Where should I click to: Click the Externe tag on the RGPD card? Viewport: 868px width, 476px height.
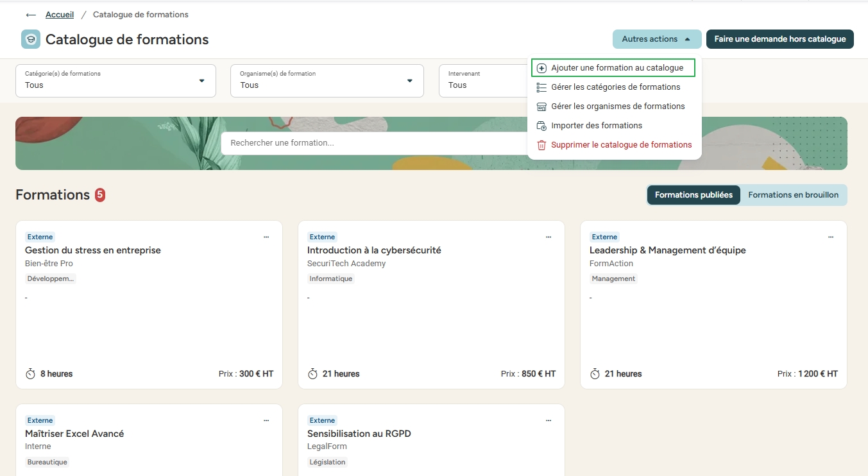(322, 420)
